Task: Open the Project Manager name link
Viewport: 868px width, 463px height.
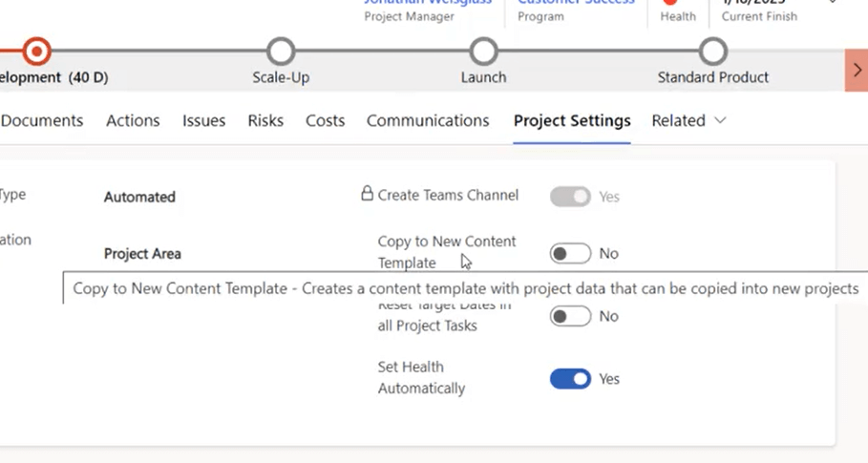Action: (428, 3)
